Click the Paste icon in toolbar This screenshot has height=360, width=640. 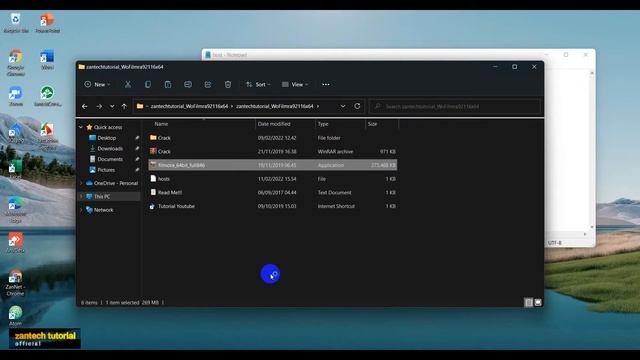pos(168,84)
